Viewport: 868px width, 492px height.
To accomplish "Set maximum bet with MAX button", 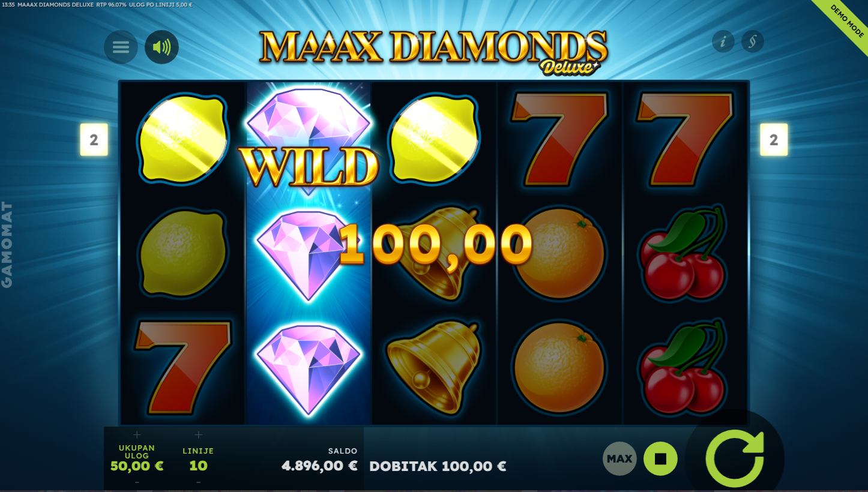I will tap(619, 459).
